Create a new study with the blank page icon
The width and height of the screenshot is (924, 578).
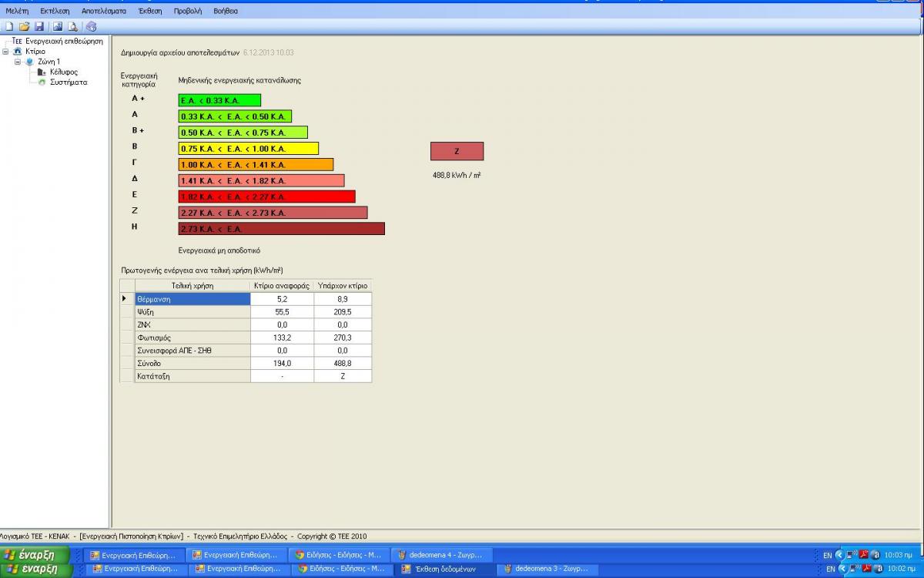(9, 26)
